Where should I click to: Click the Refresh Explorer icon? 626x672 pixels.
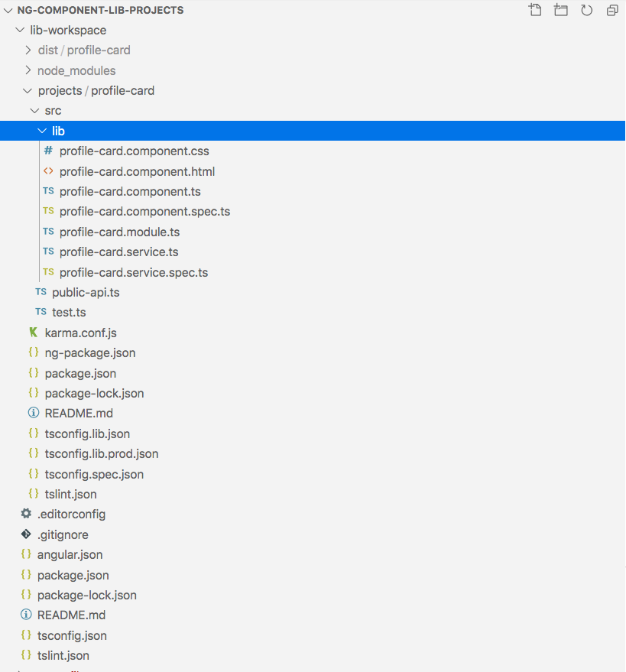point(586,10)
